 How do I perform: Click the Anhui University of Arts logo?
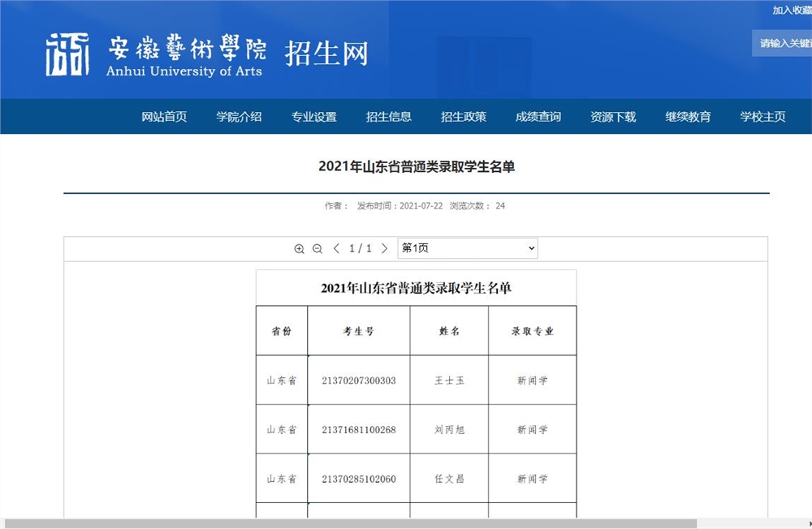click(x=155, y=55)
